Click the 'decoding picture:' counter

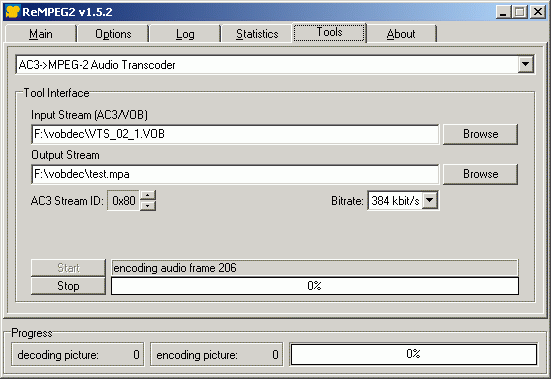tap(78, 355)
